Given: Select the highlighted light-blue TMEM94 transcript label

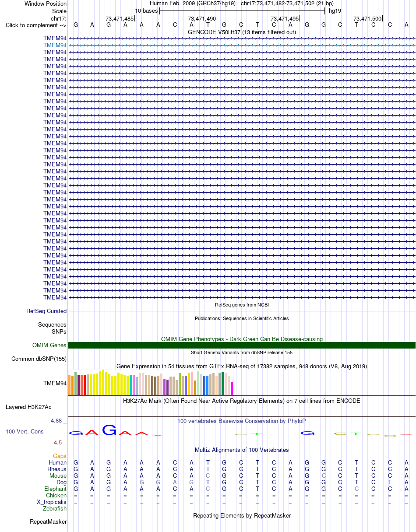Looking at the screenshot, I should 55,45.
